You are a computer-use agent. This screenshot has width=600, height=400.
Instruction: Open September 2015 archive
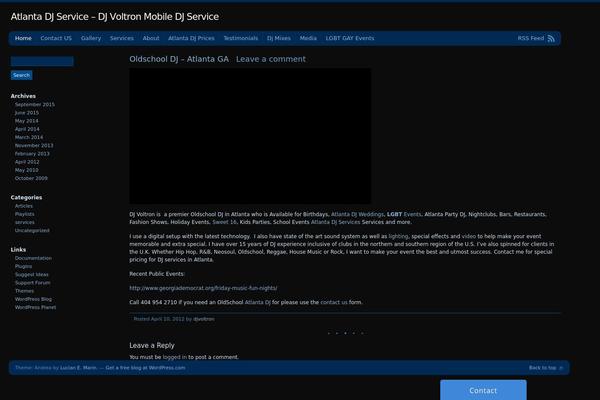coord(34,104)
